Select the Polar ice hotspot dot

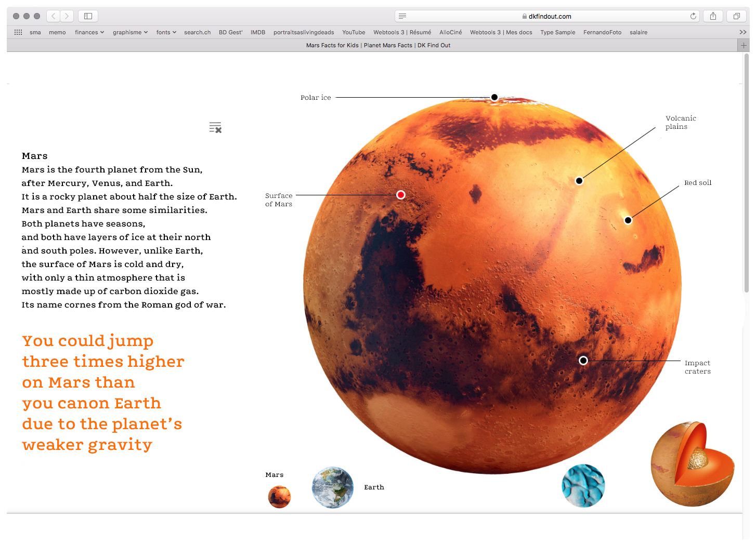(x=494, y=97)
